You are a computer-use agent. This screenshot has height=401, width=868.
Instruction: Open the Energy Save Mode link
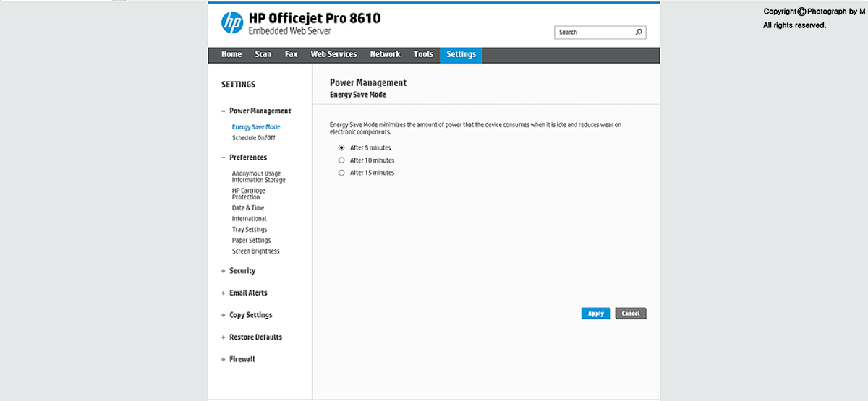(x=256, y=127)
